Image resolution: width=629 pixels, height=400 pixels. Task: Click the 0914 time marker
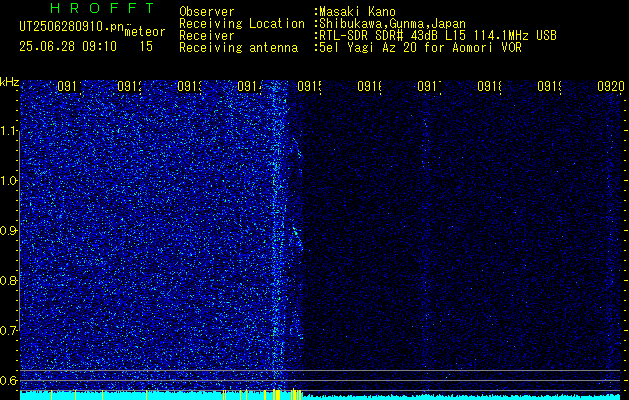tap(249, 87)
